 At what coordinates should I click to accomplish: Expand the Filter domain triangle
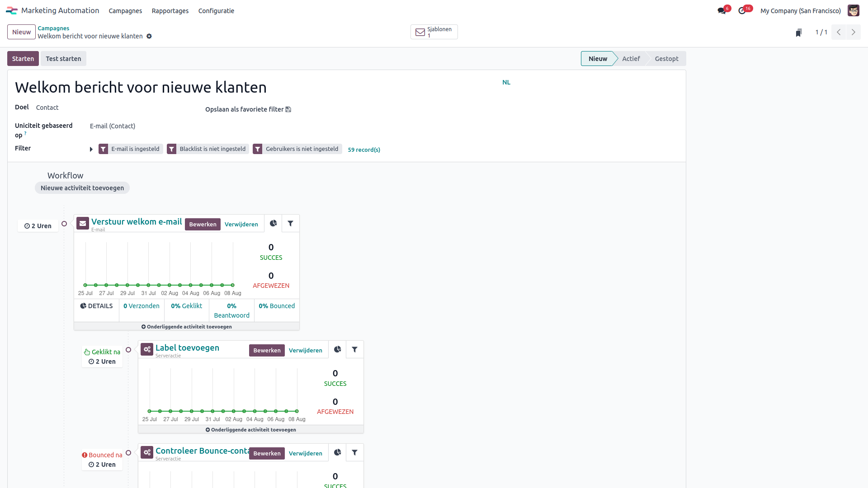tap(91, 149)
